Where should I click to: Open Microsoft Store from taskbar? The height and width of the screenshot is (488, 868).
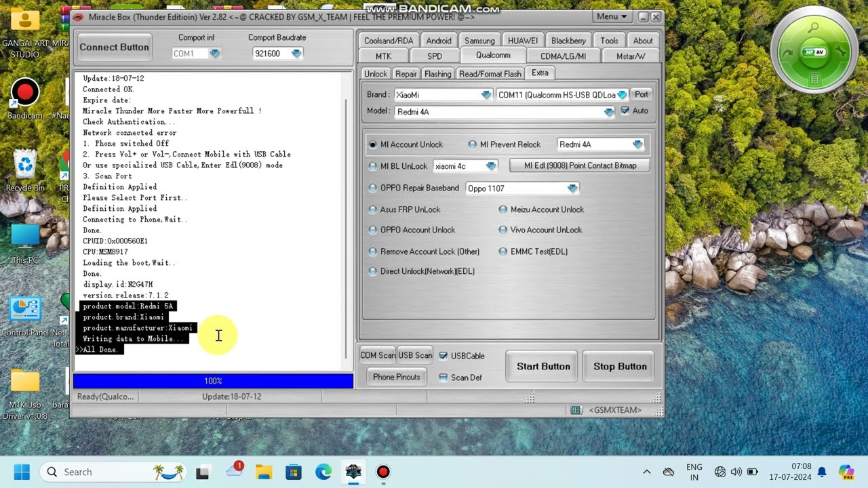(293, 472)
